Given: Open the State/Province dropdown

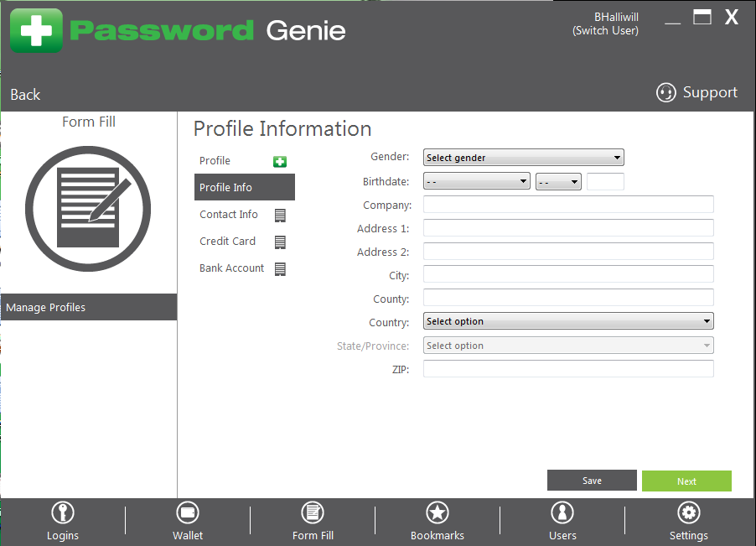Looking at the screenshot, I should coord(568,346).
